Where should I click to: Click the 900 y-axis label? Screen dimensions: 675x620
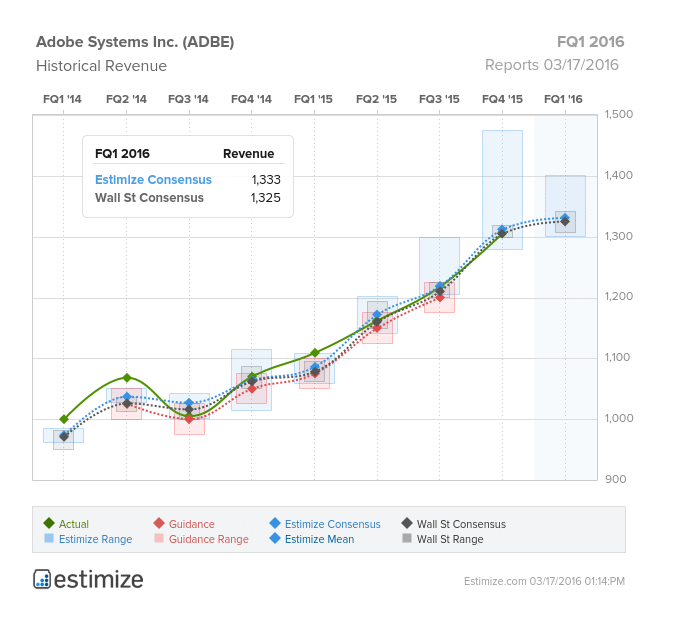(x=616, y=479)
